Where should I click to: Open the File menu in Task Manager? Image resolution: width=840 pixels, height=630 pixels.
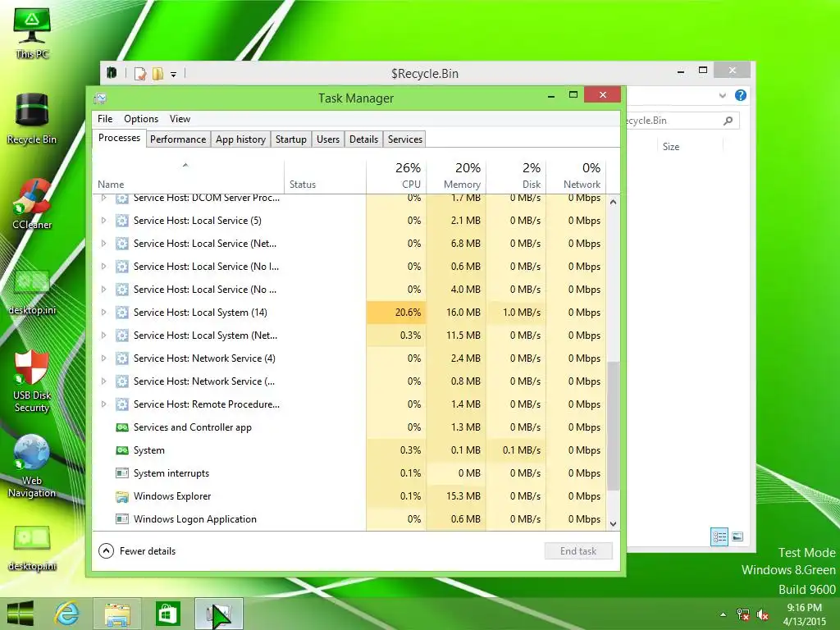coord(105,119)
